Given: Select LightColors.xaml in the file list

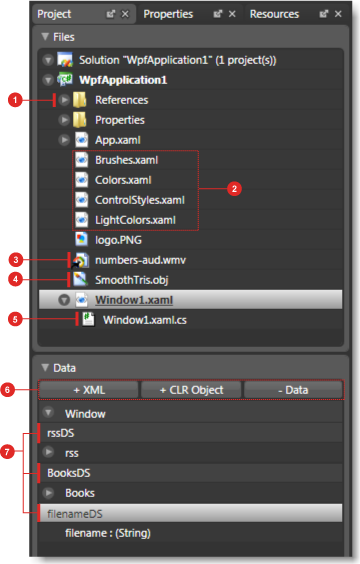Looking at the screenshot, I should pos(135,220).
